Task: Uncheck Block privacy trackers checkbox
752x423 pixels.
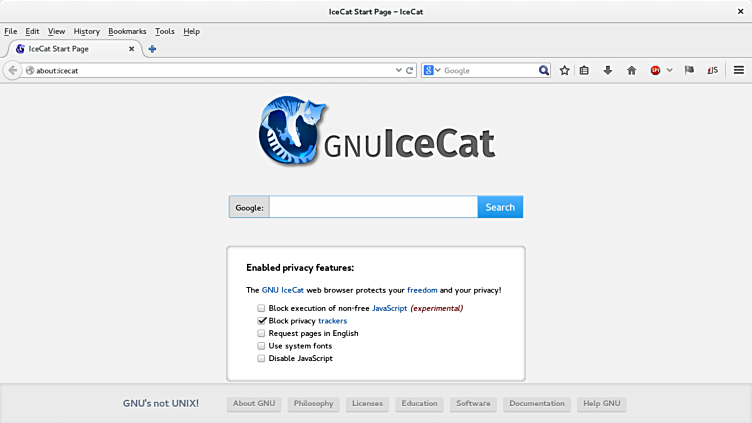Action: click(x=261, y=320)
